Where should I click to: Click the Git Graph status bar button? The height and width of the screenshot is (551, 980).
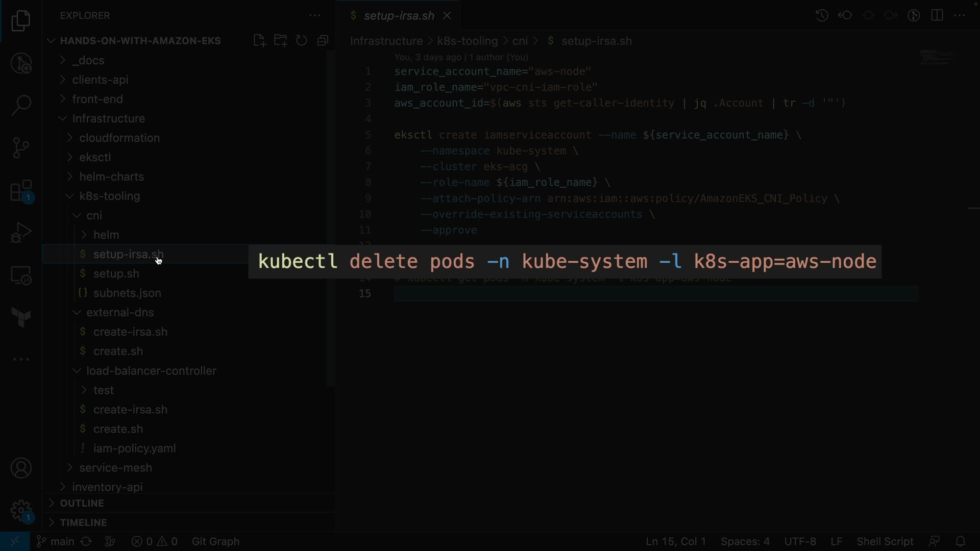click(x=215, y=541)
